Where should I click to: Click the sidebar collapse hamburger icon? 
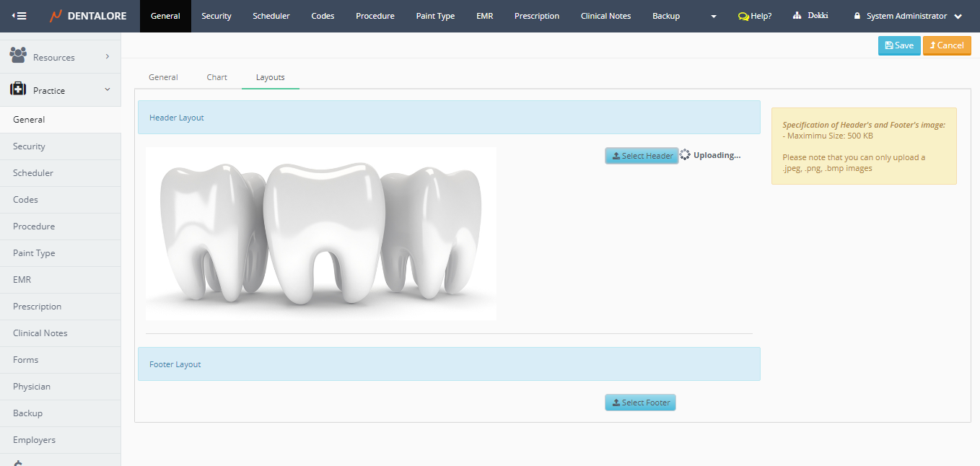(x=19, y=16)
